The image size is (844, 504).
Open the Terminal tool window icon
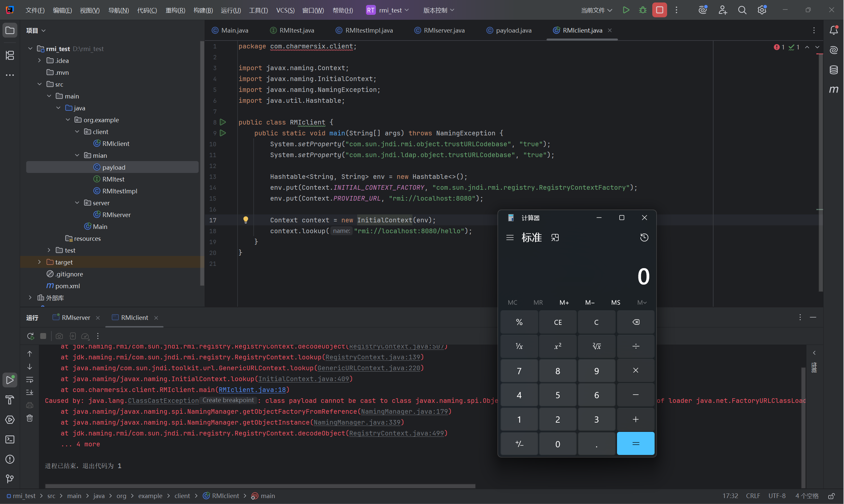pos(10,439)
